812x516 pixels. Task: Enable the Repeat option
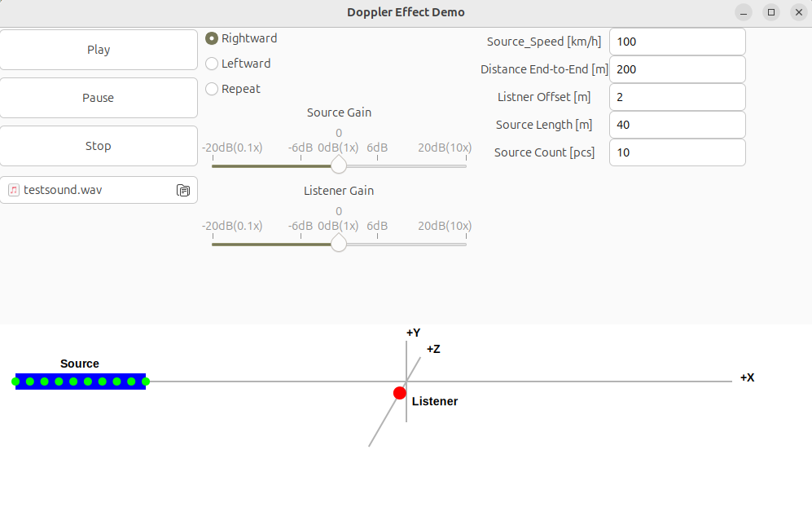212,89
